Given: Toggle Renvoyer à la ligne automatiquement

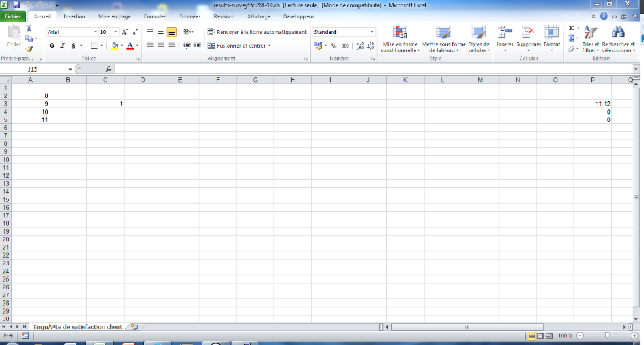Looking at the screenshot, I should [257, 32].
